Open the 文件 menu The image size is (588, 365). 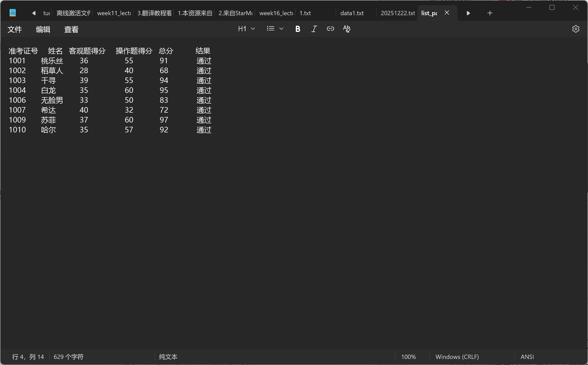pos(15,29)
